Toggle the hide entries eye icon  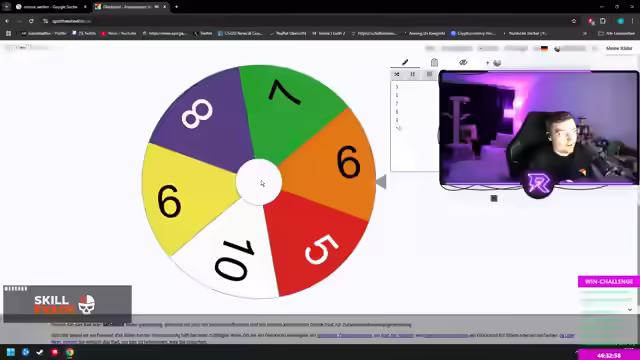(463, 62)
